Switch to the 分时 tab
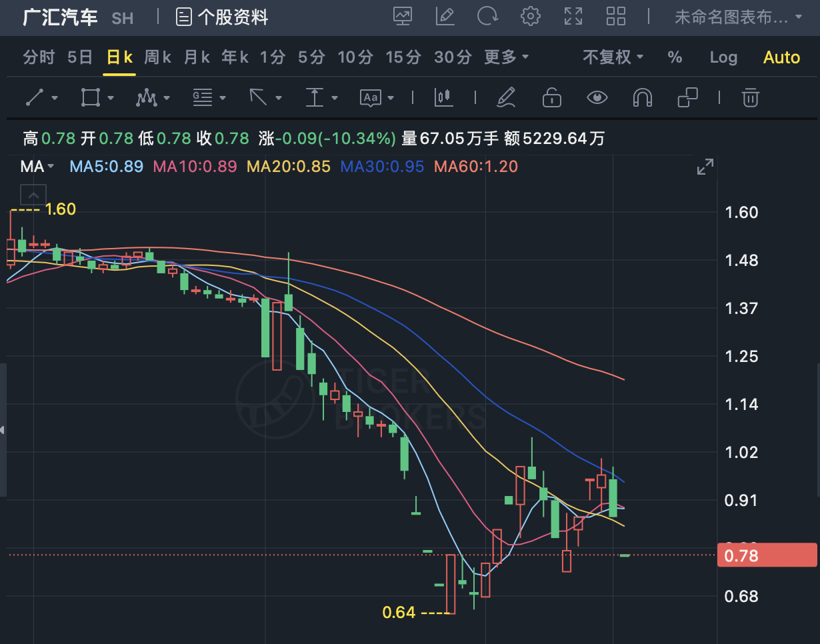Viewport: 820px width, 644px height. click(39, 57)
